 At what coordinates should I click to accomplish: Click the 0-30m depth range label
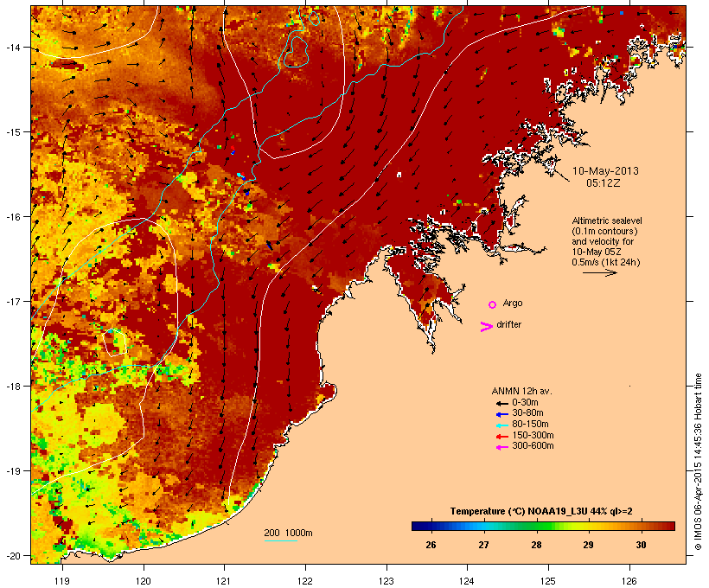pyautogui.click(x=525, y=403)
